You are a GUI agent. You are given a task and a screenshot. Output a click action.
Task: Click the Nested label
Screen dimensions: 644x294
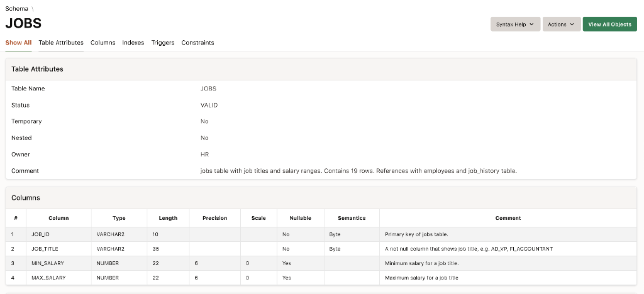tap(21, 138)
